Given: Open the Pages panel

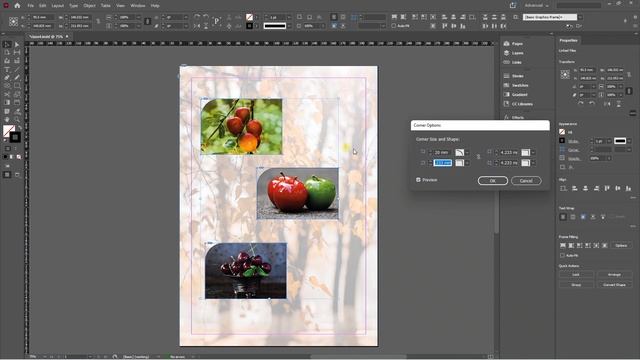Looking at the screenshot, I should (513, 44).
